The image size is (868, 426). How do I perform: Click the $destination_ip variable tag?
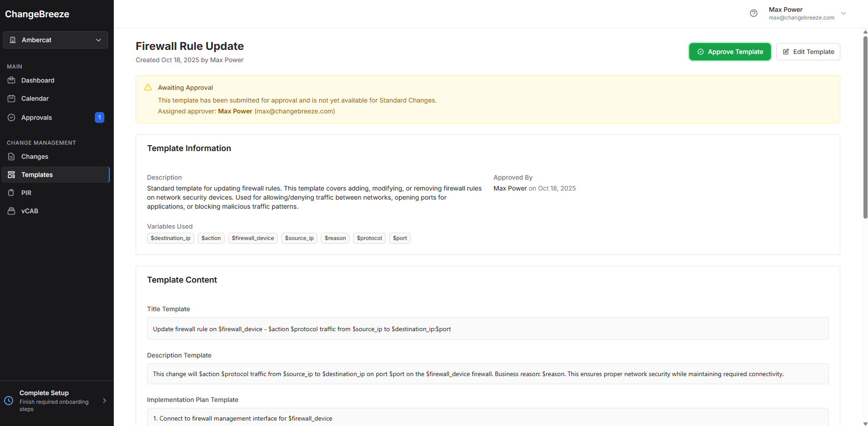[171, 238]
